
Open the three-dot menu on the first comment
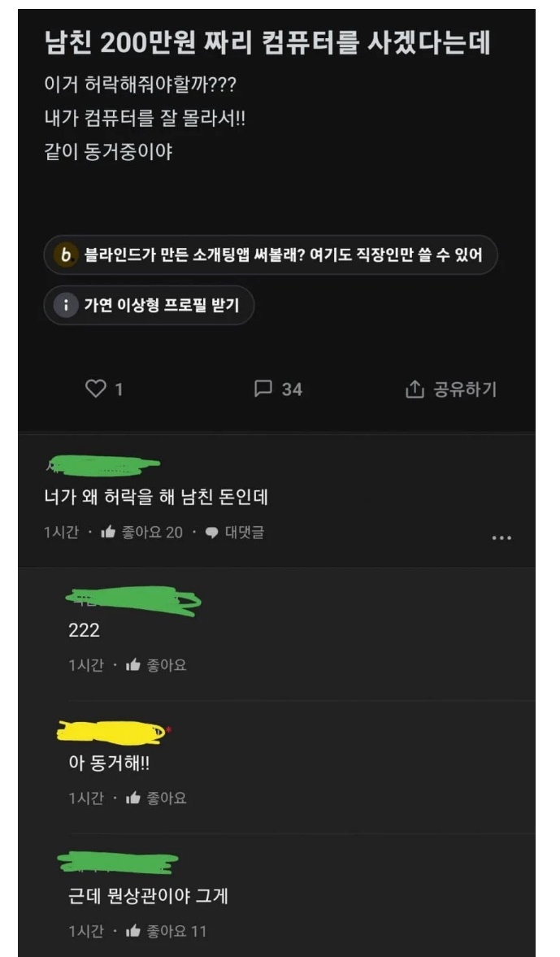[x=501, y=537]
